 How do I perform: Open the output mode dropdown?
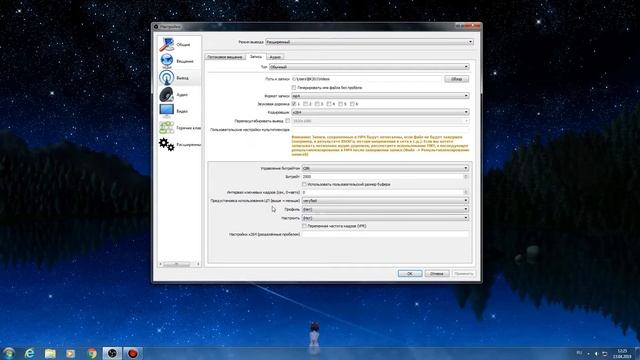coord(369,42)
